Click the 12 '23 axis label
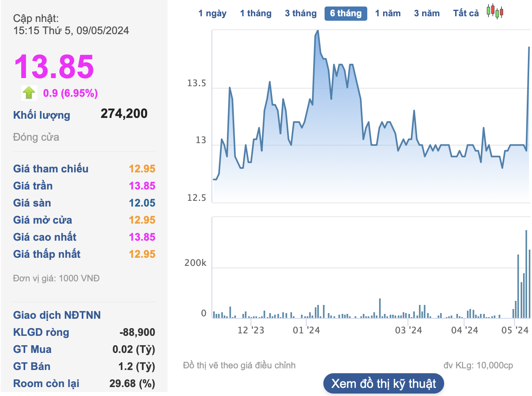 pyautogui.click(x=251, y=330)
